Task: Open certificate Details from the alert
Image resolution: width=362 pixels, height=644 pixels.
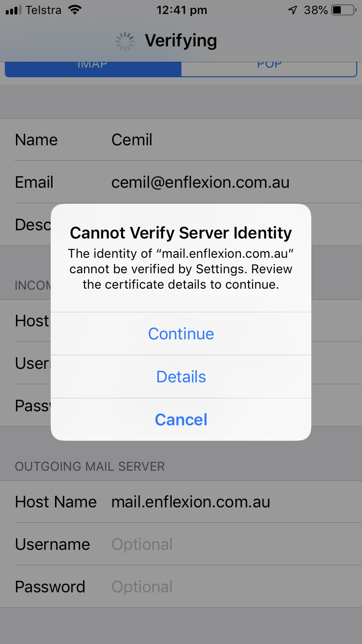Action: coord(181,377)
